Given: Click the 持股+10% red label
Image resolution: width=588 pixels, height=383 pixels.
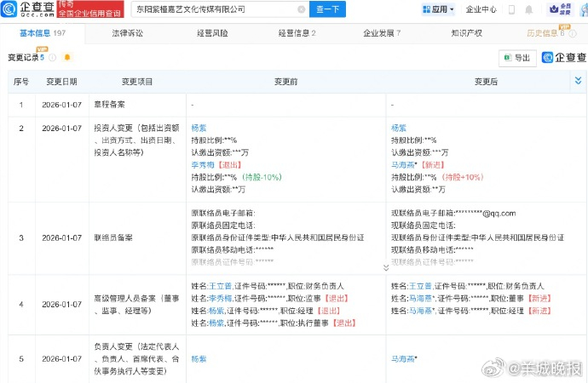Looking at the screenshot, I should point(463,177).
